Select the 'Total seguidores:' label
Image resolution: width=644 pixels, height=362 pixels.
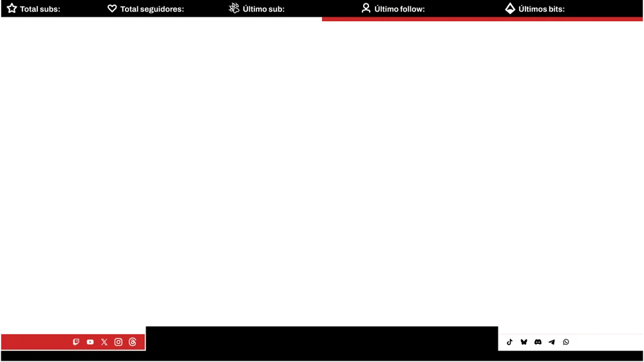(x=152, y=9)
